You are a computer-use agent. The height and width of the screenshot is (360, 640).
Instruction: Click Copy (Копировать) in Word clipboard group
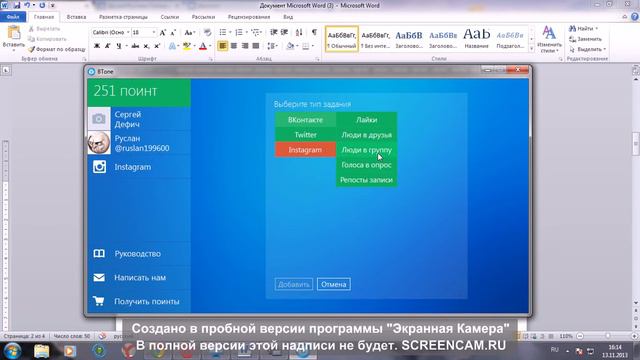click(x=31, y=39)
